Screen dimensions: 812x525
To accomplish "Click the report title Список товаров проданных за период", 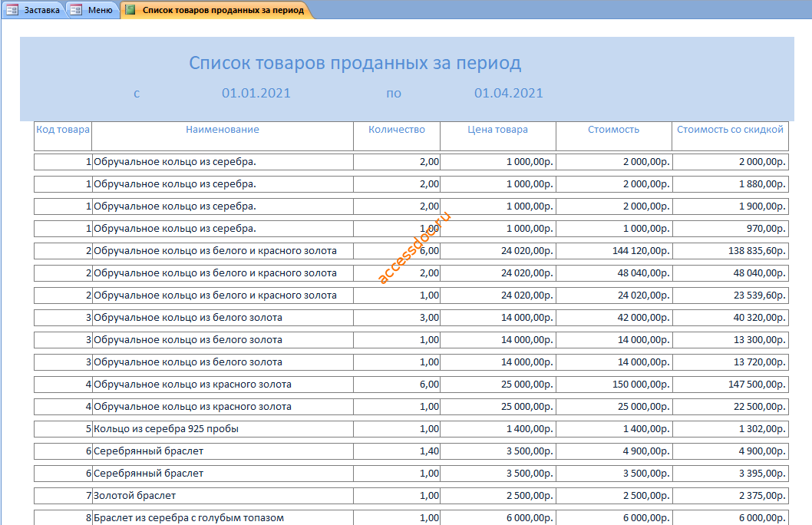I will click(355, 63).
